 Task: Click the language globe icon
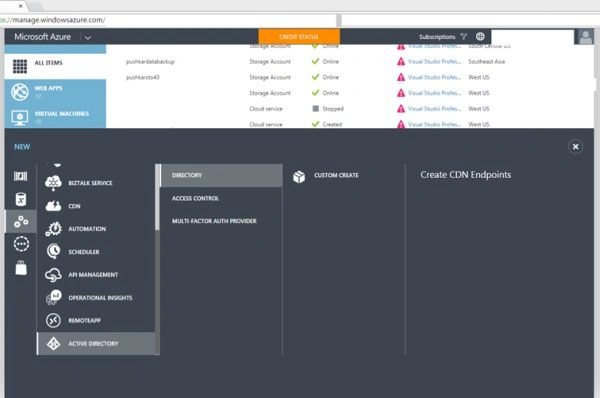(x=480, y=37)
